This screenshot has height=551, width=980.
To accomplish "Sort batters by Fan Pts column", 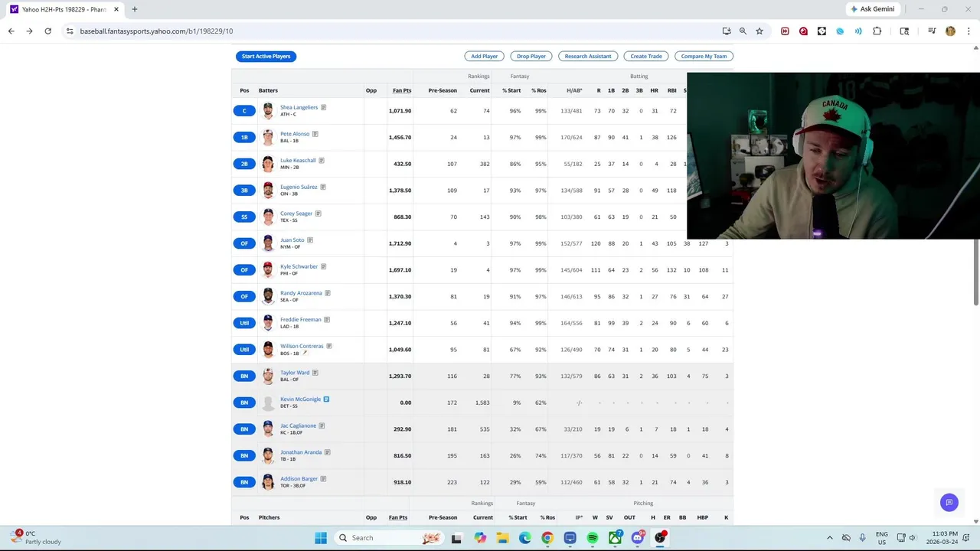I will click(402, 90).
